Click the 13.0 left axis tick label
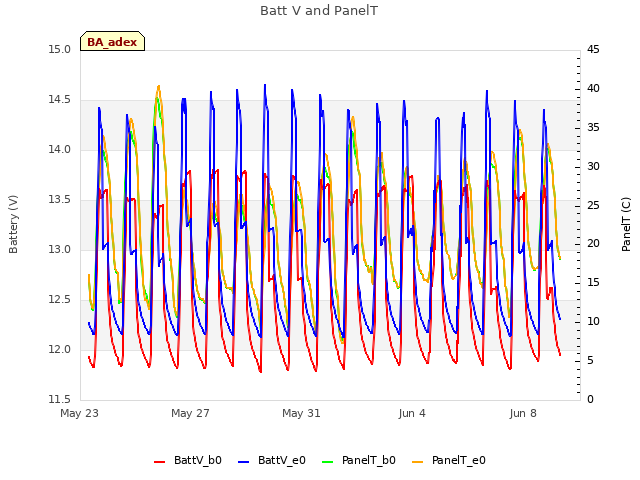 pos(60,250)
